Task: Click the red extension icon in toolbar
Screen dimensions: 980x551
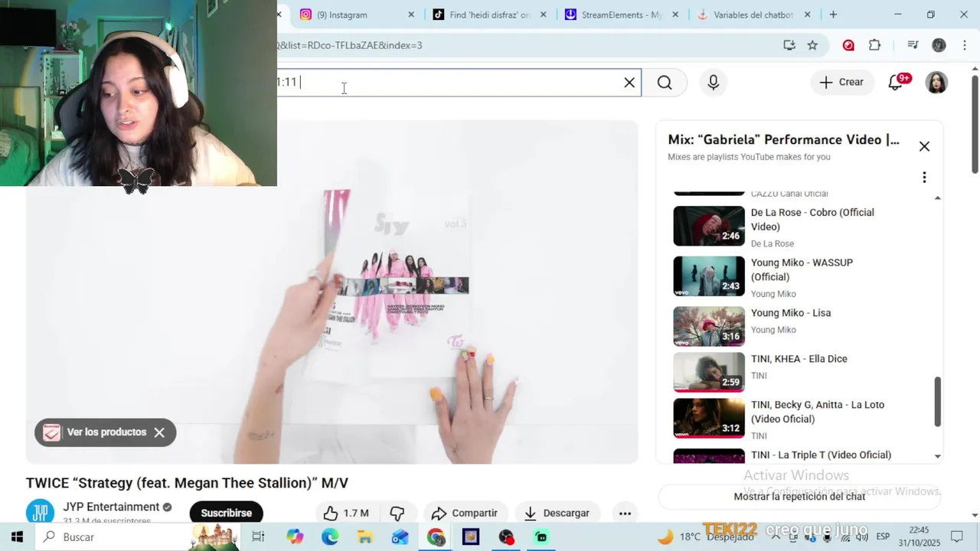Action: (x=848, y=45)
